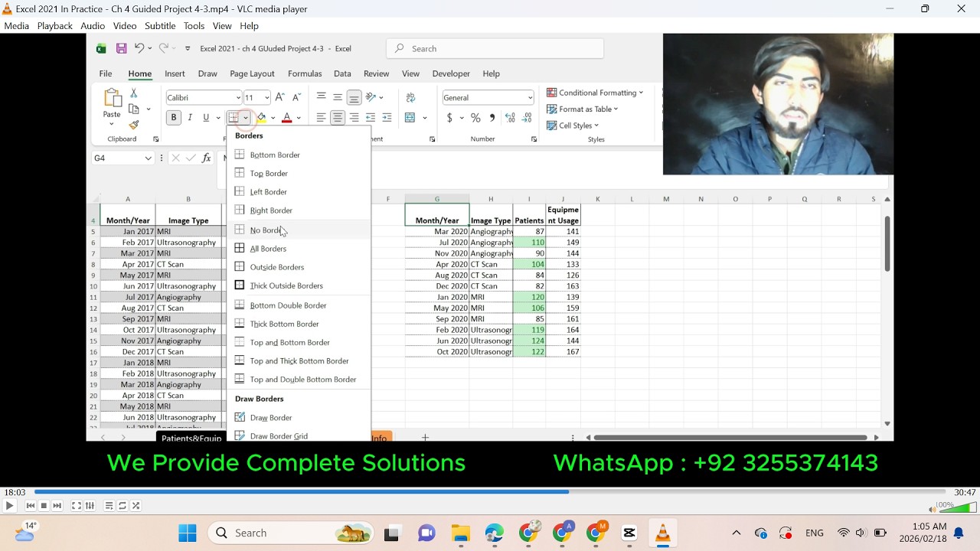
Task: Open Windows Start menu
Action: (188, 533)
